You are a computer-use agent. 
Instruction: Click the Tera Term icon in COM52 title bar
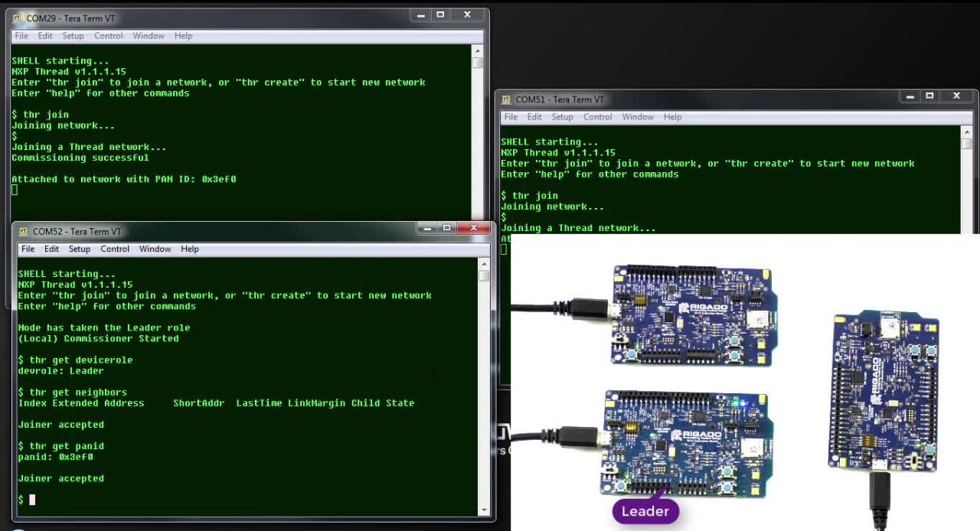pyautogui.click(x=23, y=231)
